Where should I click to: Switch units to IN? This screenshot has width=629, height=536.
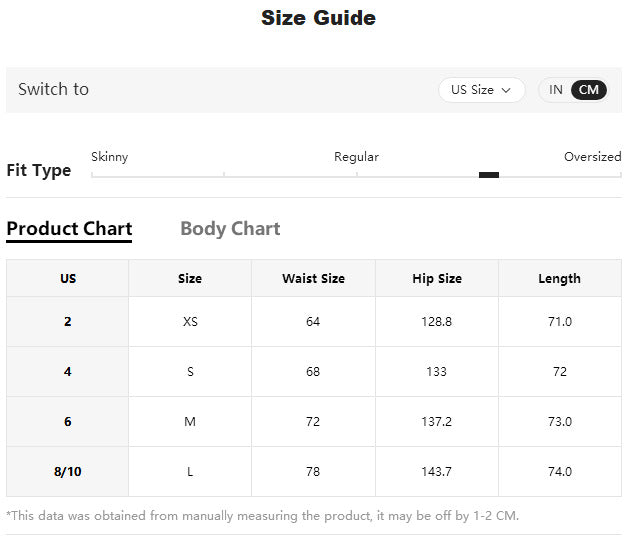(556, 90)
